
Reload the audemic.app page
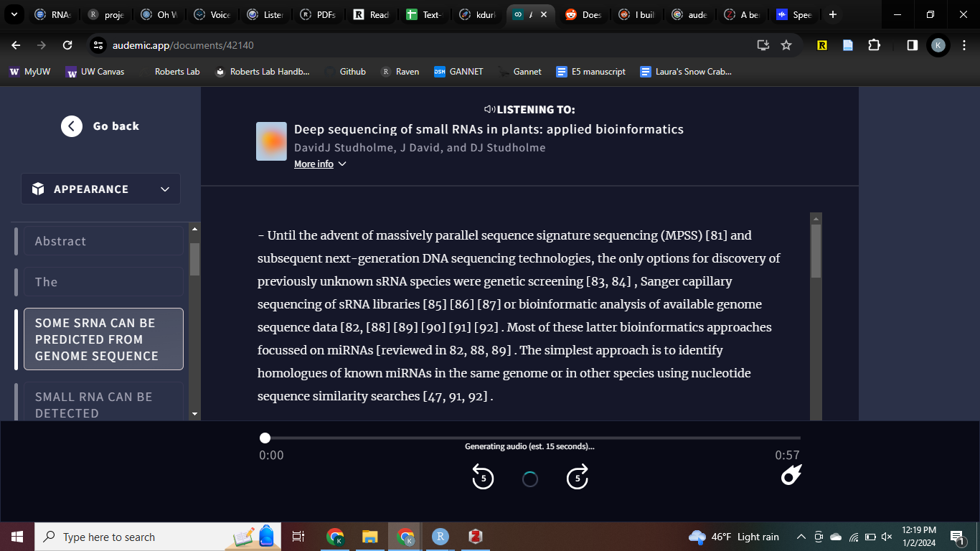tap(67, 45)
